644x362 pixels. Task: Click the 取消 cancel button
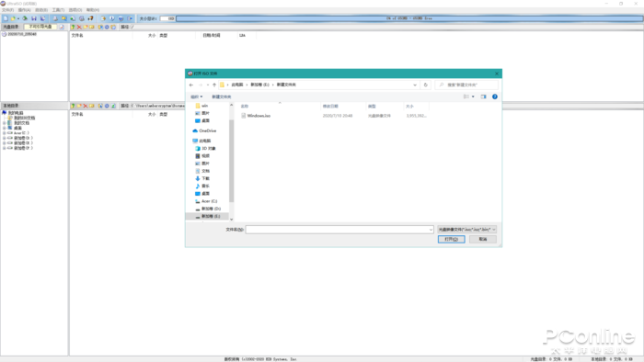tap(483, 239)
